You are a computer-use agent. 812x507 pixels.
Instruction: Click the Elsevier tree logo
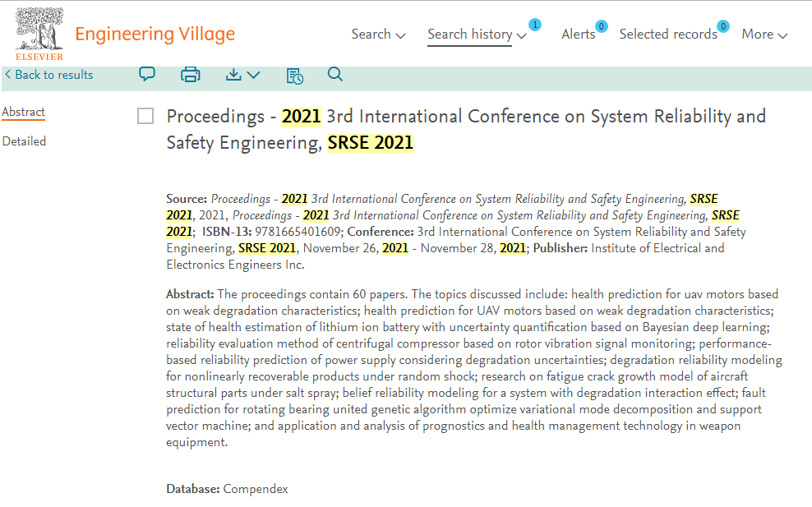coord(39,35)
